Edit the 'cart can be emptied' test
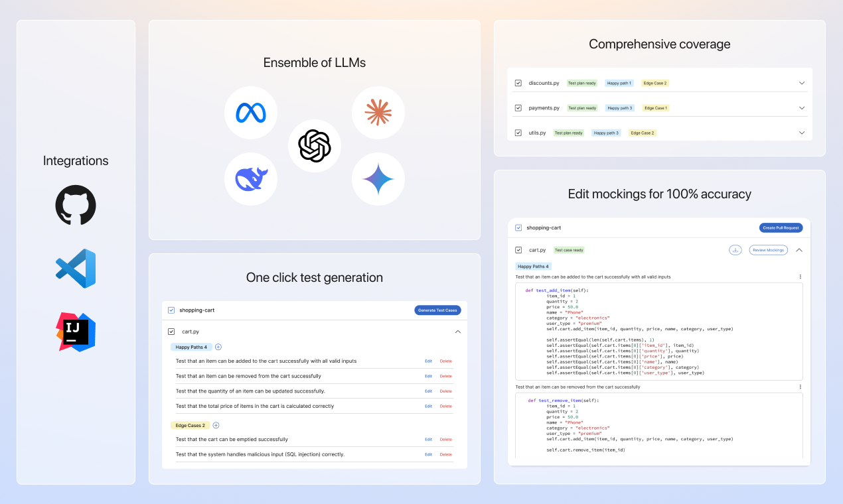Image resolution: width=843 pixels, height=504 pixels. [428, 439]
